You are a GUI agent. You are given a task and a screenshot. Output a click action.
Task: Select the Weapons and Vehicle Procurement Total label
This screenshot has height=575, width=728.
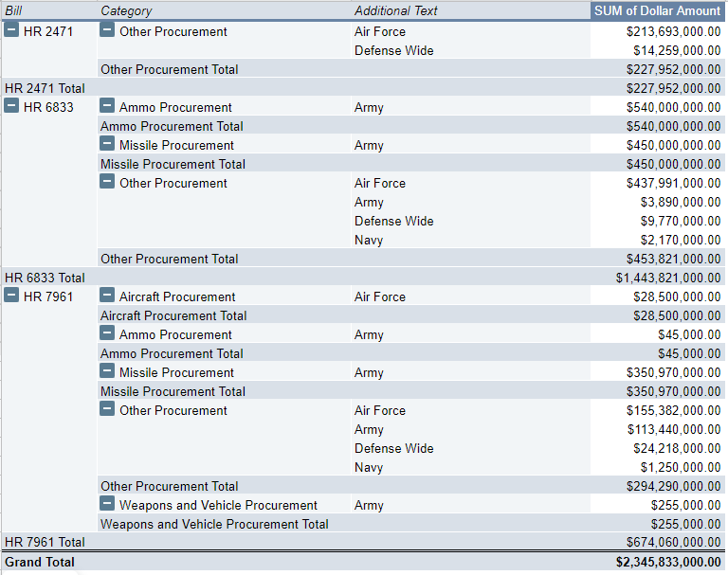pos(214,524)
